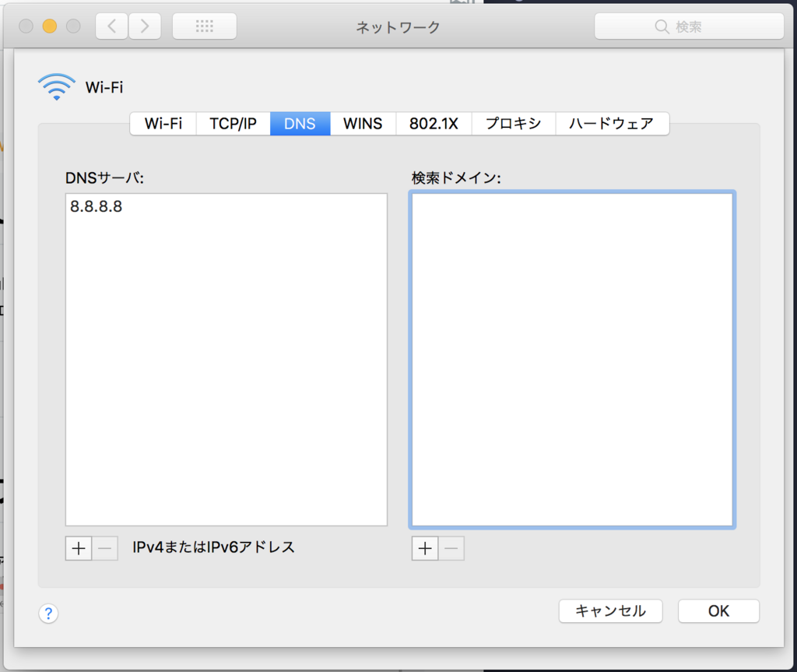Click inside the 検索ドメイン list box
Screen dimensions: 797x672
point(572,360)
